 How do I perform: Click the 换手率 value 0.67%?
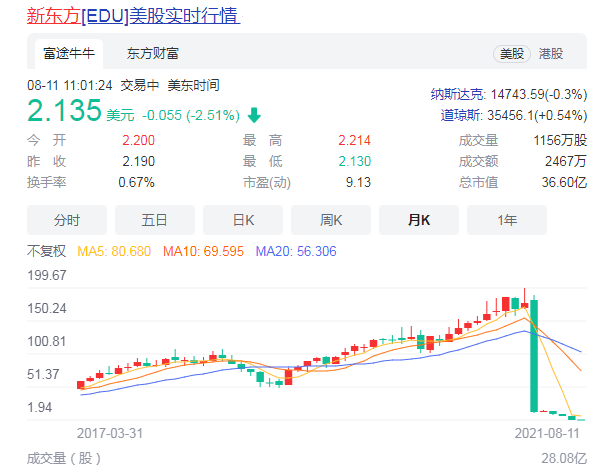[x=136, y=182]
